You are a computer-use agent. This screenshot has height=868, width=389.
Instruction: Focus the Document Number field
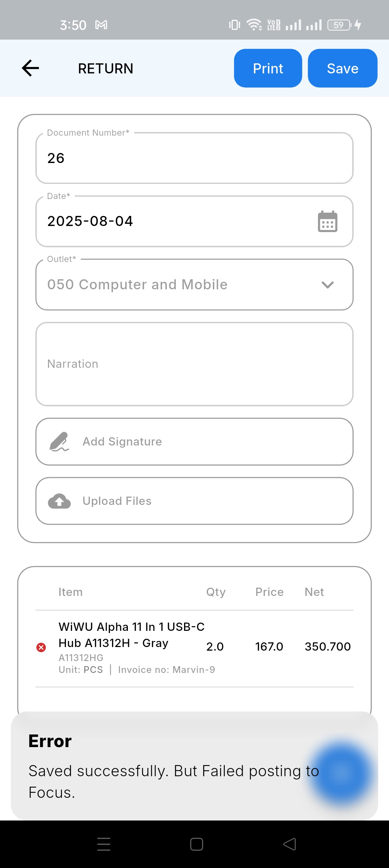coord(194,158)
